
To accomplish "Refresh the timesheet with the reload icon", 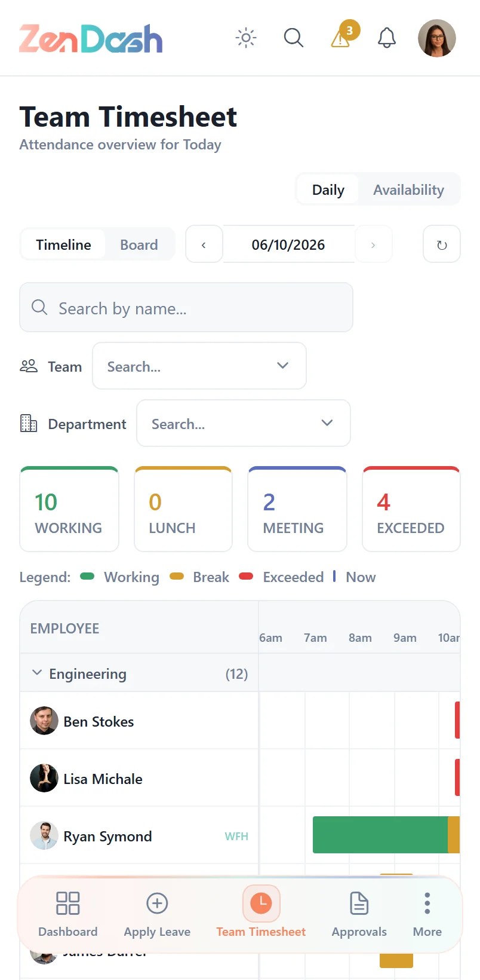I will point(442,244).
